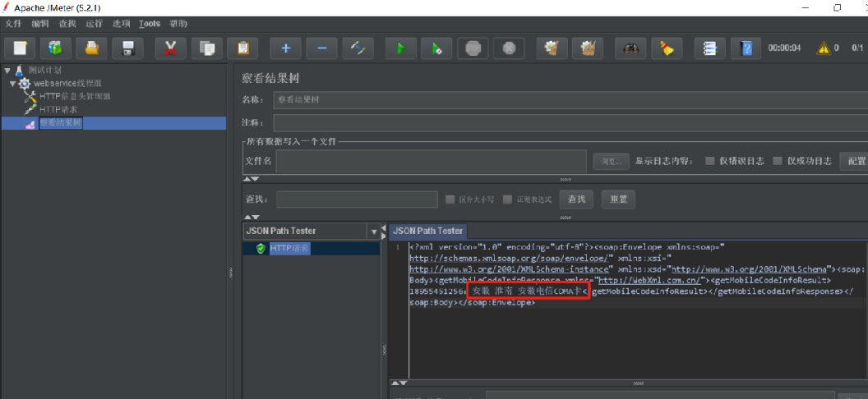Click the warning triangle log icon

823,48
